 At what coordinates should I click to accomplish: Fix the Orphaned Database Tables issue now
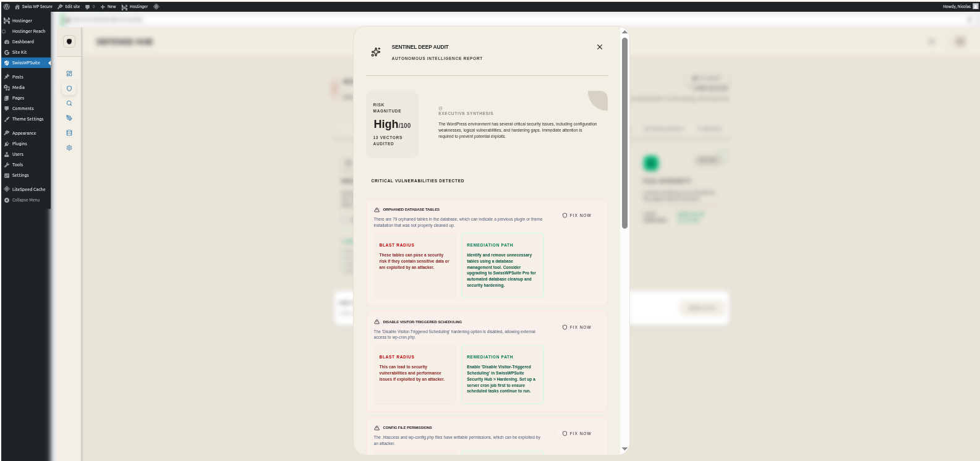coord(577,216)
